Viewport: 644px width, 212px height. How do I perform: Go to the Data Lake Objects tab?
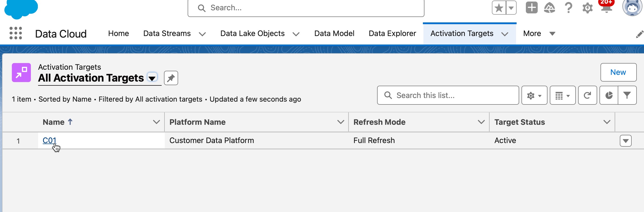[253, 33]
